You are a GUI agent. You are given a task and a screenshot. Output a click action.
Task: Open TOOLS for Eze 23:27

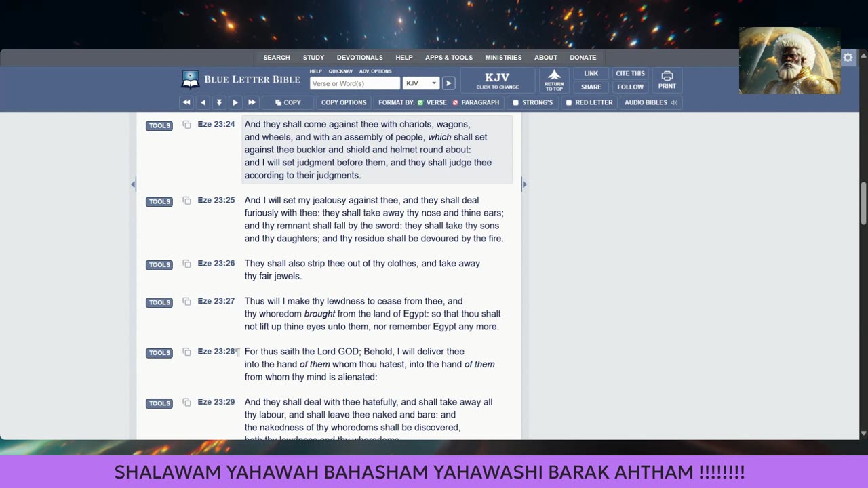click(x=159, y=302)
